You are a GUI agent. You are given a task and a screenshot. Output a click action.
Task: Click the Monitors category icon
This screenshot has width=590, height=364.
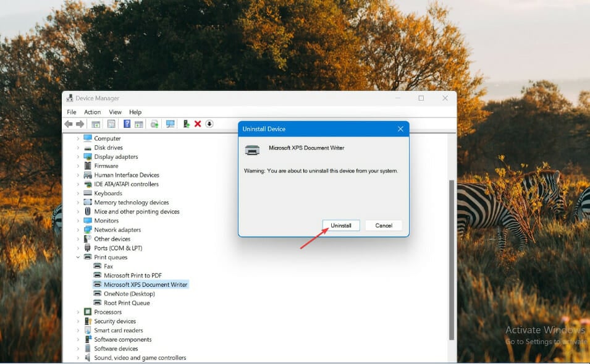(x=88, y=221)
